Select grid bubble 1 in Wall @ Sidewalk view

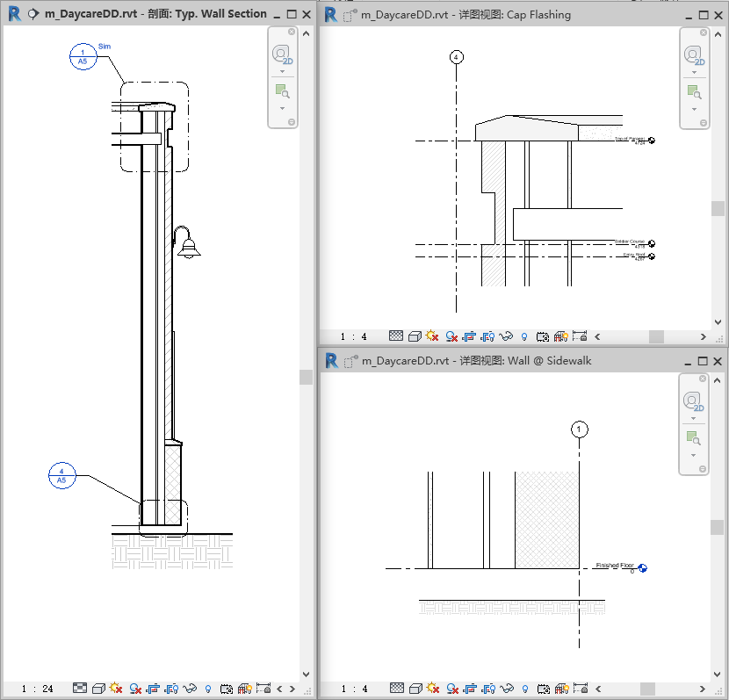click(x=580, y=429)
